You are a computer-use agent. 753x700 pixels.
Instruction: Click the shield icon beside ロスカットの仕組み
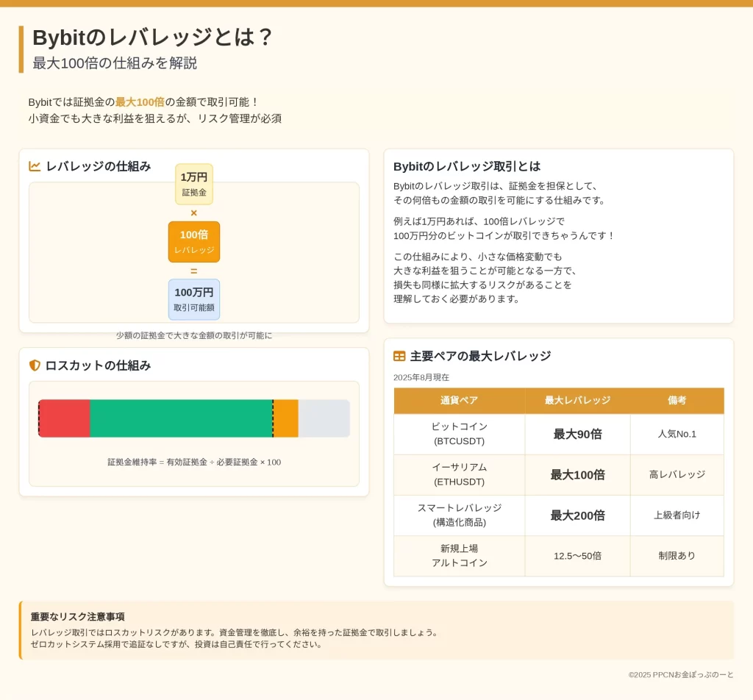coord(35,365)
